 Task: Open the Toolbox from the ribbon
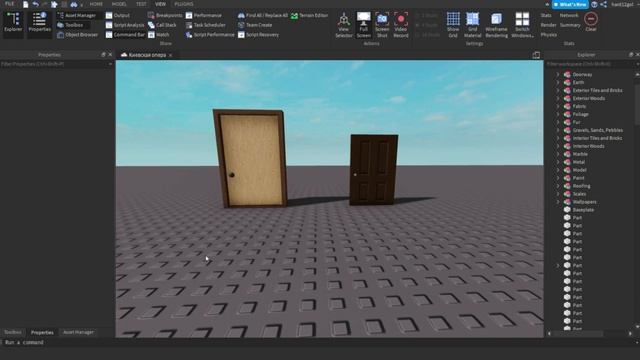[x=70, y=25]
